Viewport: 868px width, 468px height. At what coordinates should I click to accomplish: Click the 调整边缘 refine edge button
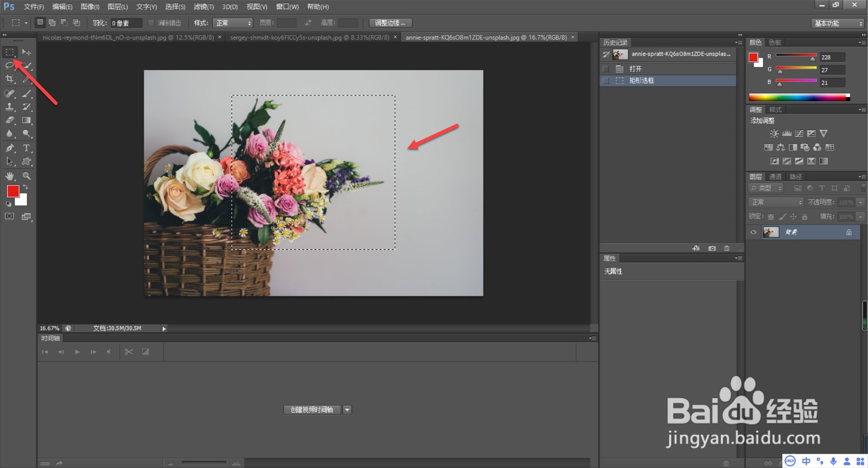(x=391, y=23)
